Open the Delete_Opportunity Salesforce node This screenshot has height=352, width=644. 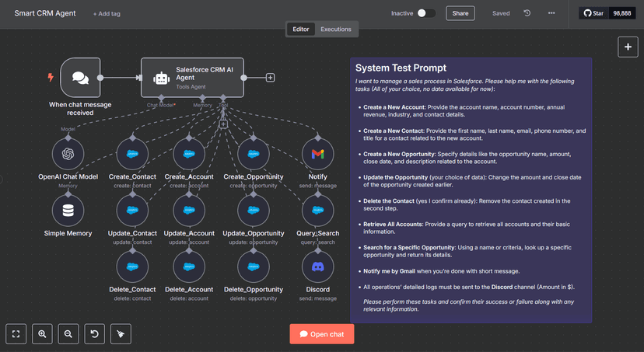coord(253,267)
